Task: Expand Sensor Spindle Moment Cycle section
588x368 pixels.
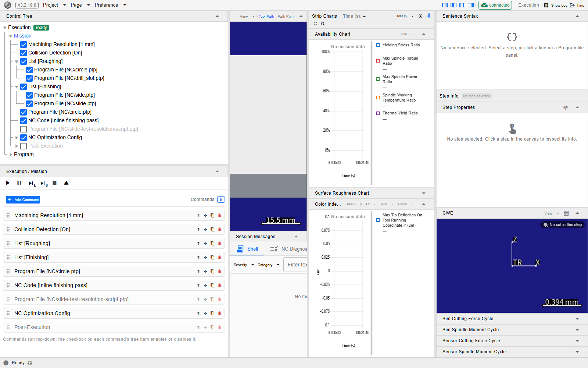Action: click(x=577, y=352)
